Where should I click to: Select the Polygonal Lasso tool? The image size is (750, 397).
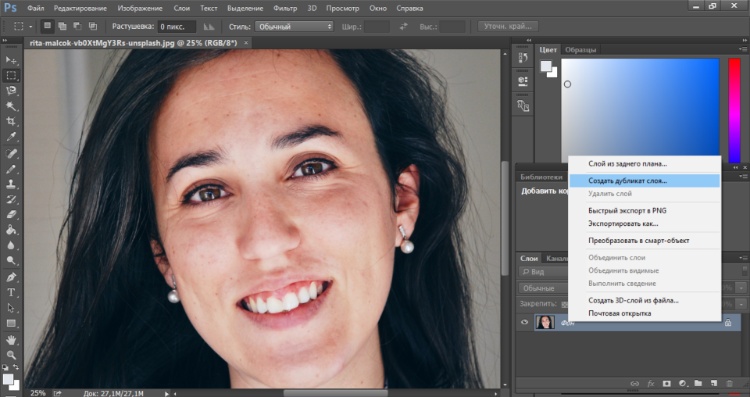(11, 91)
